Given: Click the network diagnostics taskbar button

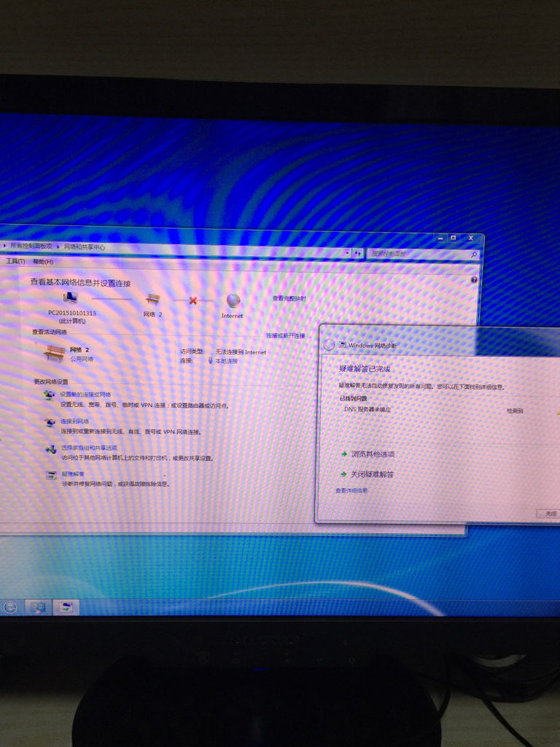Looking at the screenshot, I should 66,607.
